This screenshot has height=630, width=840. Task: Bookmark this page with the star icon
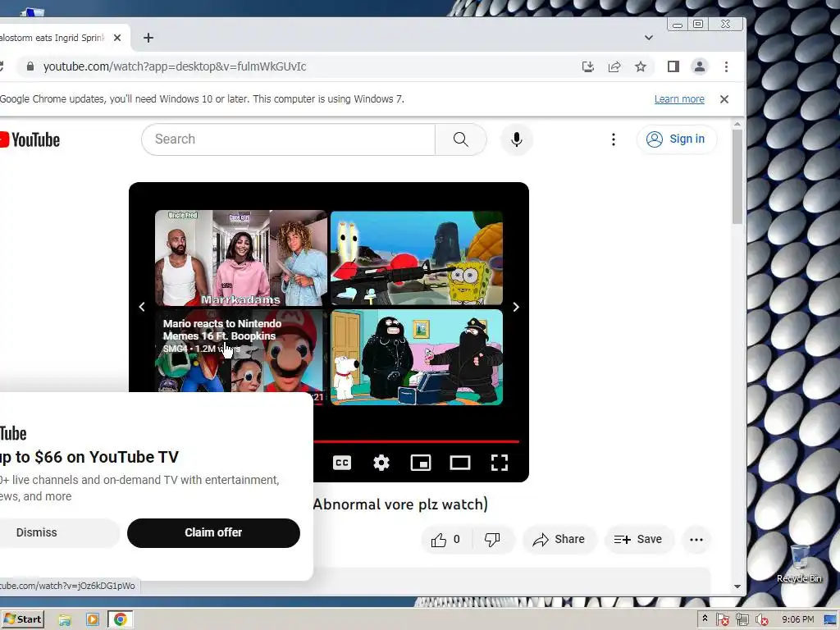[640, 66]
